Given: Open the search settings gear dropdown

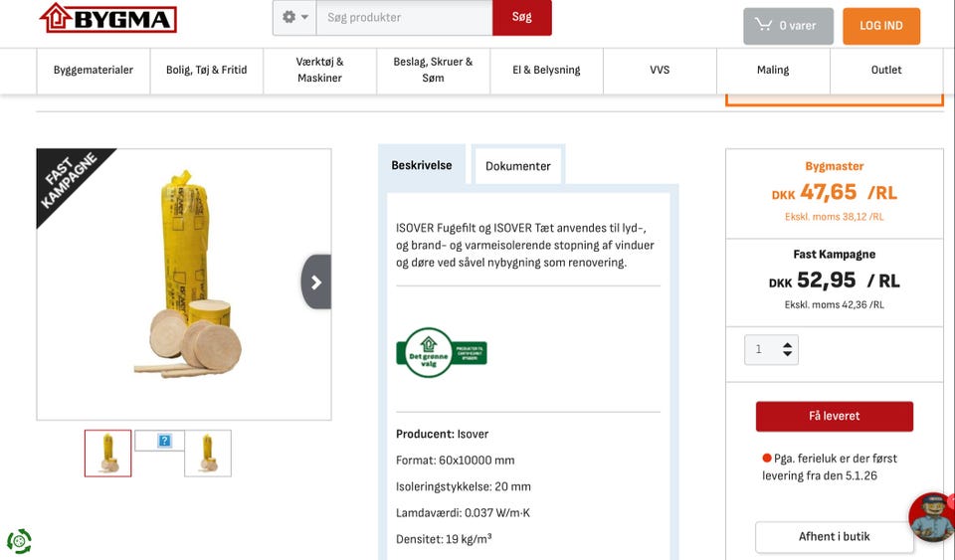Looking at the screenshot, I should tap(294, 17).
